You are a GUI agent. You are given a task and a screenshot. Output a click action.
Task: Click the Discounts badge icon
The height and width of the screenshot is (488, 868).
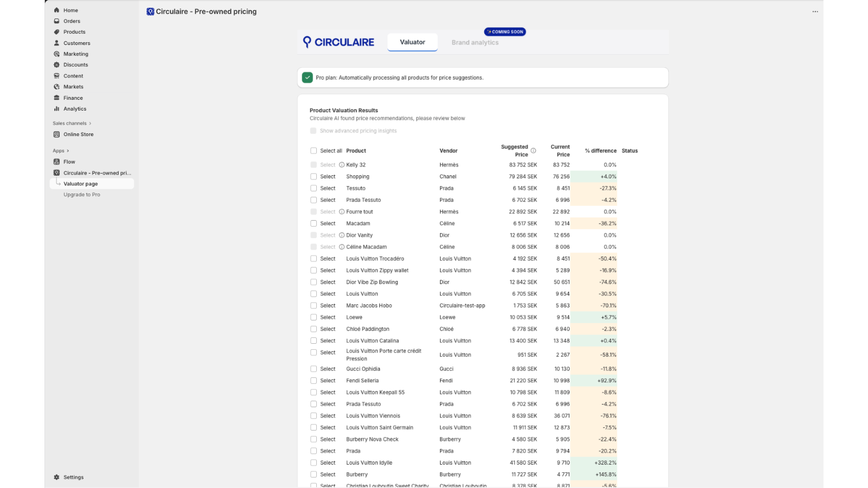click(x=56, y=65)
